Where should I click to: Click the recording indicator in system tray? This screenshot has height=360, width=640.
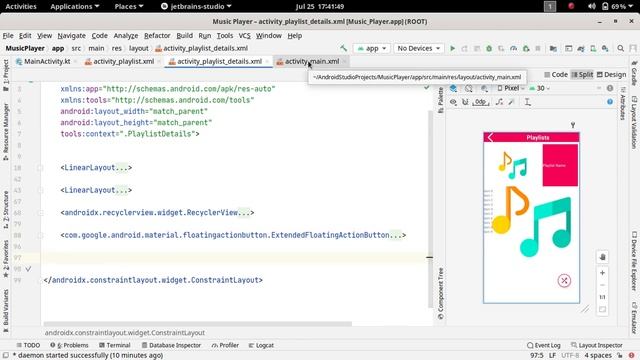tap(571, 6)
